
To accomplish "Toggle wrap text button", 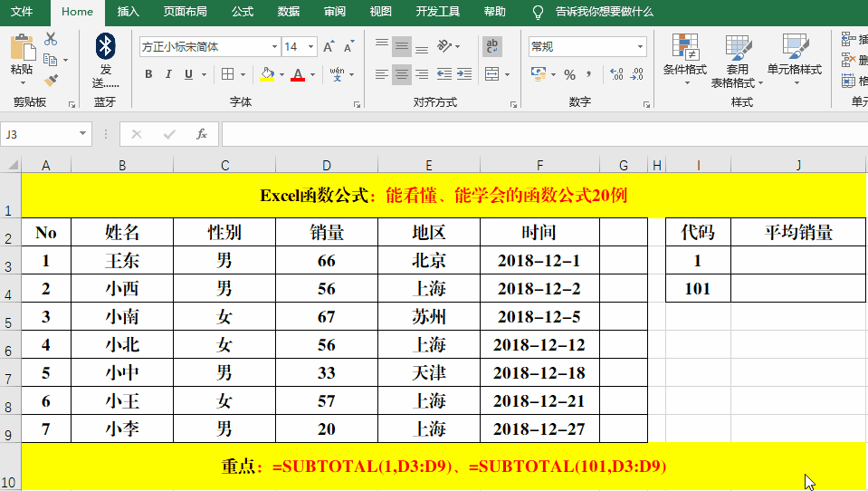I will point(492,46).
